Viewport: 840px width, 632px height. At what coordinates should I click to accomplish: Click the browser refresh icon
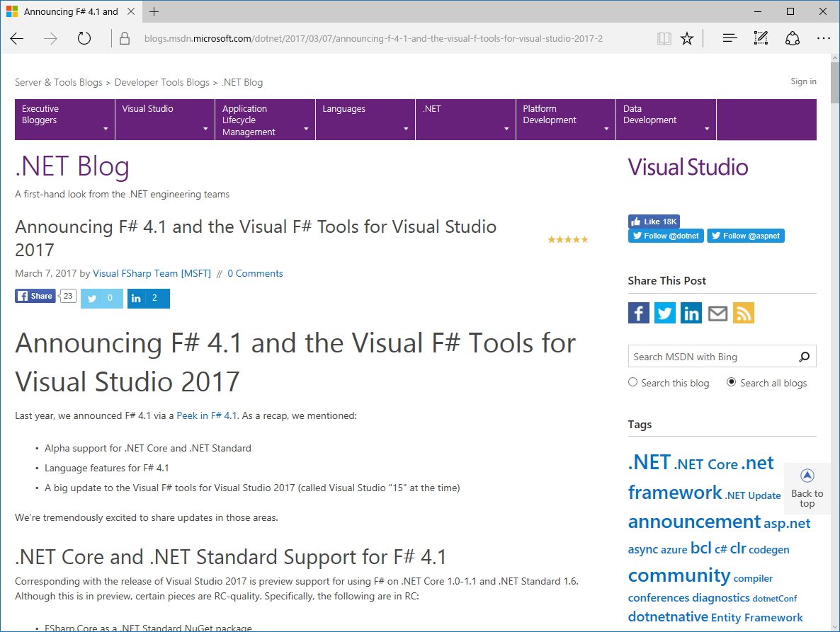[x=84, y=38]
